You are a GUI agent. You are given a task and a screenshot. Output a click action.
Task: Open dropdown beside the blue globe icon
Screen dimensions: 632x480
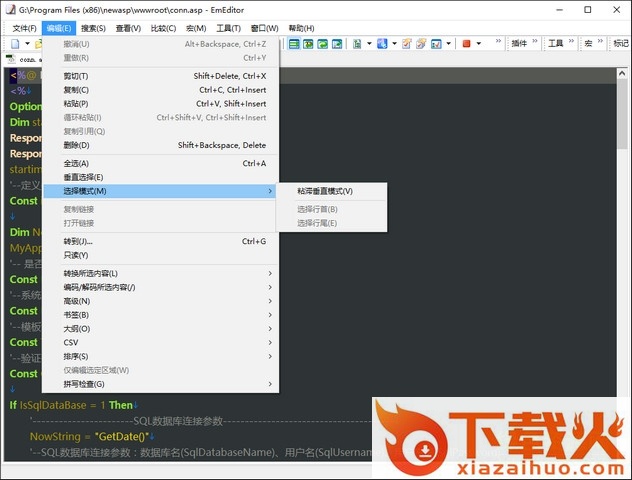click(394, 44)
